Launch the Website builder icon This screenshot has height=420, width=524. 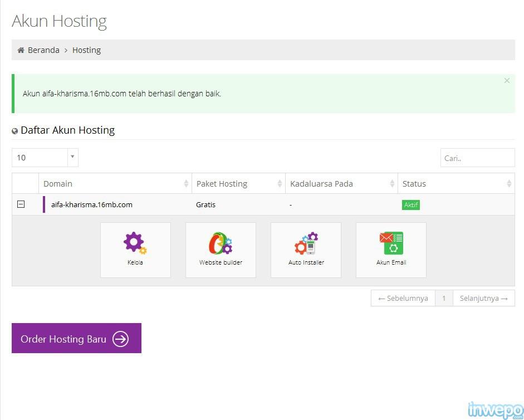221,244
